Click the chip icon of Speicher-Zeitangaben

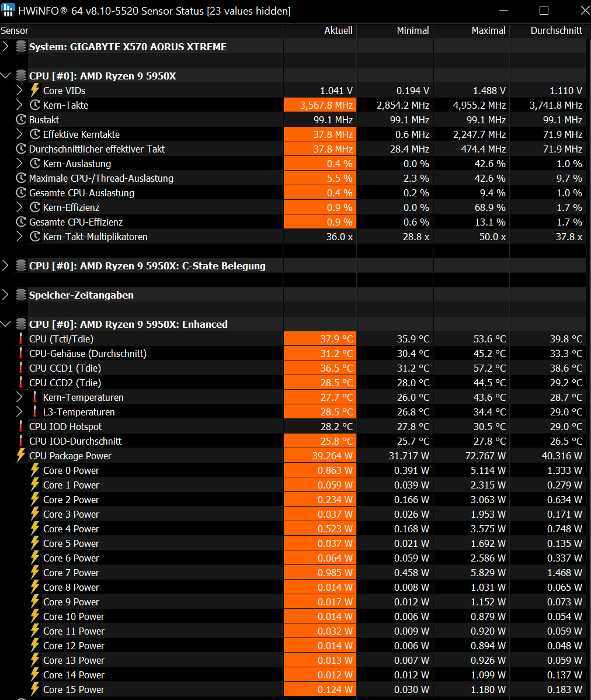(x=21, y=295)
